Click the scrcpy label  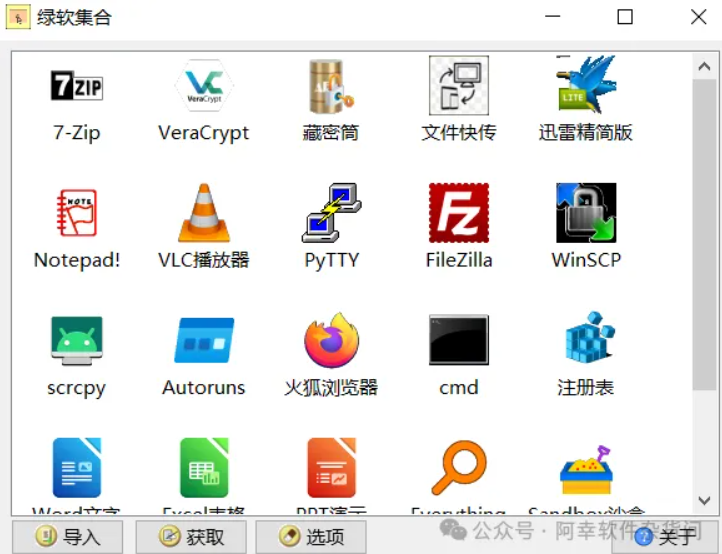[x=76, y=389]
